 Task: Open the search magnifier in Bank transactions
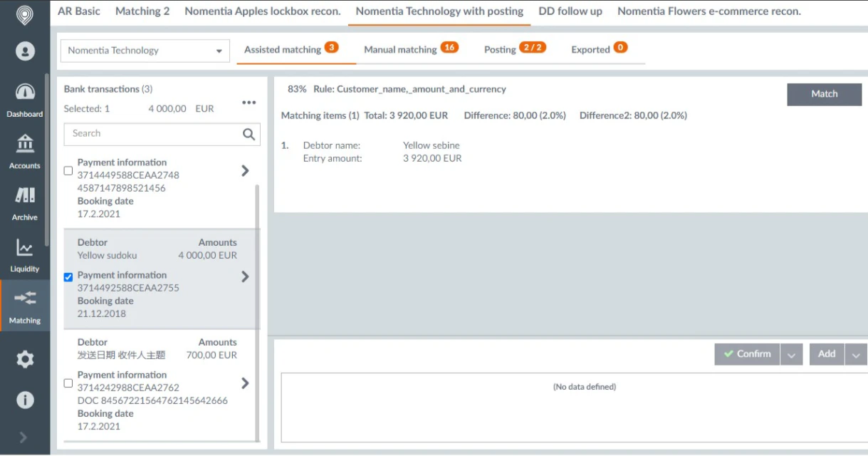tap(248, 134)
